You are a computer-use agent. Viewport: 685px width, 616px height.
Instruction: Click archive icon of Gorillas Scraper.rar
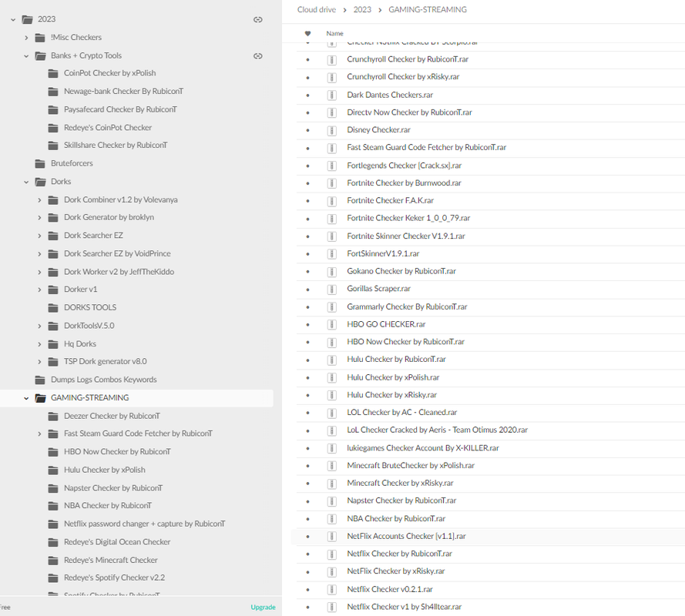[331, 289]
